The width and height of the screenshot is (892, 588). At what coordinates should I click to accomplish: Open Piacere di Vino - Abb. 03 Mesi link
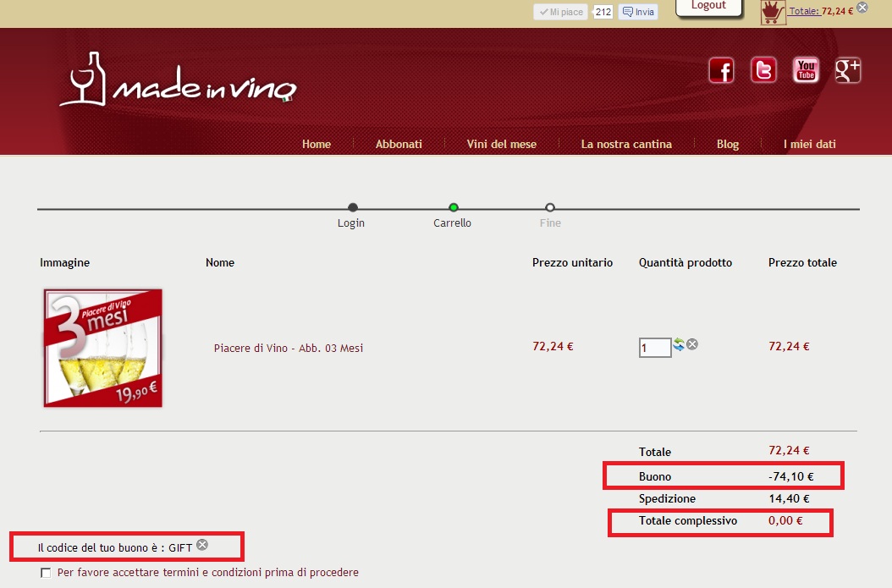point(289,348)
